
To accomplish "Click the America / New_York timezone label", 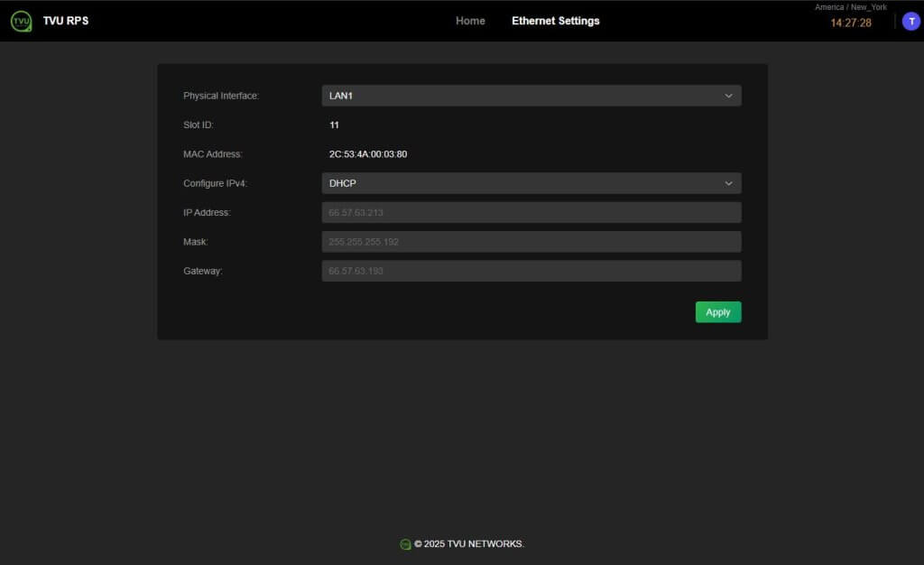I will [x=851, y=7].
